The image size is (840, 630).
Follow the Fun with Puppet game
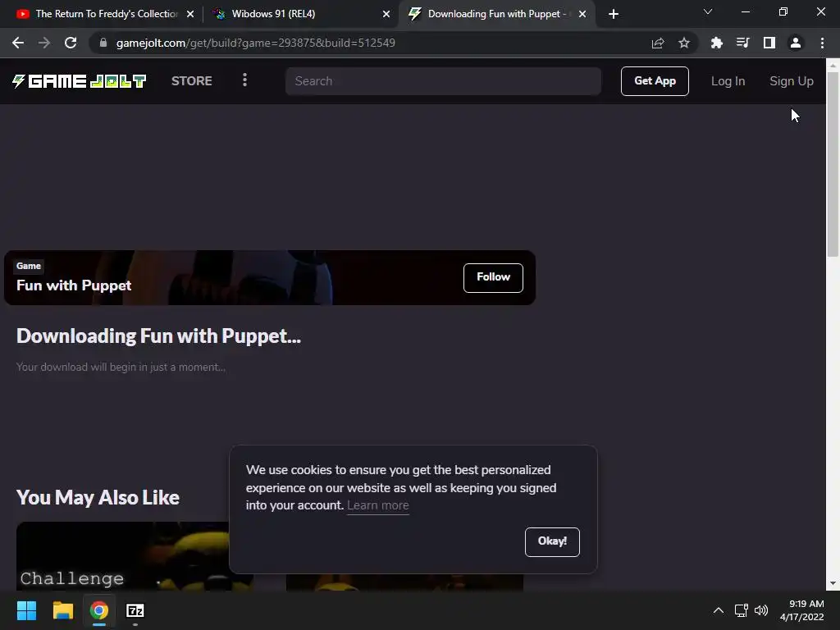493,277
